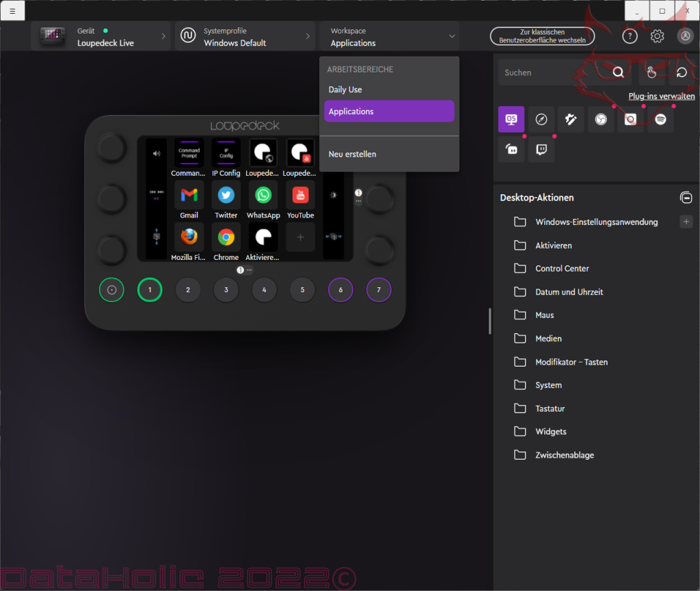Select the magic wand plugin icon
Screen dimensions: 700x591
pyautogui.click(x=571, y=119)
